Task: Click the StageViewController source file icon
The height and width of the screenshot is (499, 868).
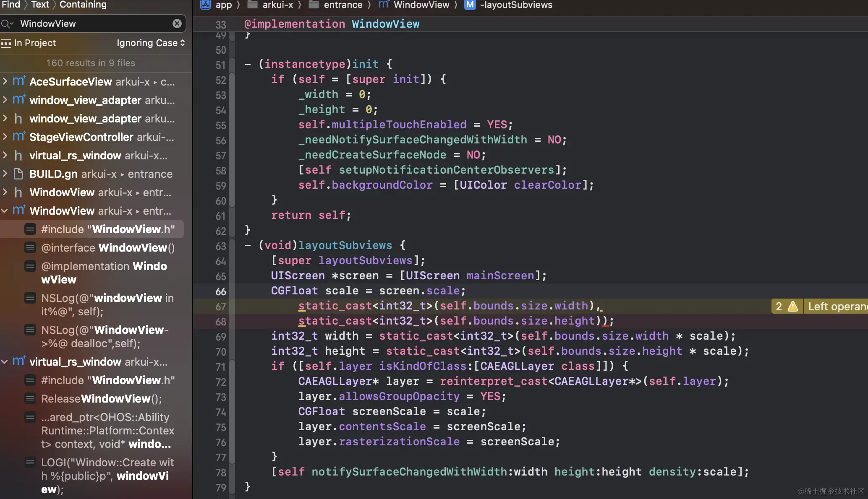Action: [18, 137]
